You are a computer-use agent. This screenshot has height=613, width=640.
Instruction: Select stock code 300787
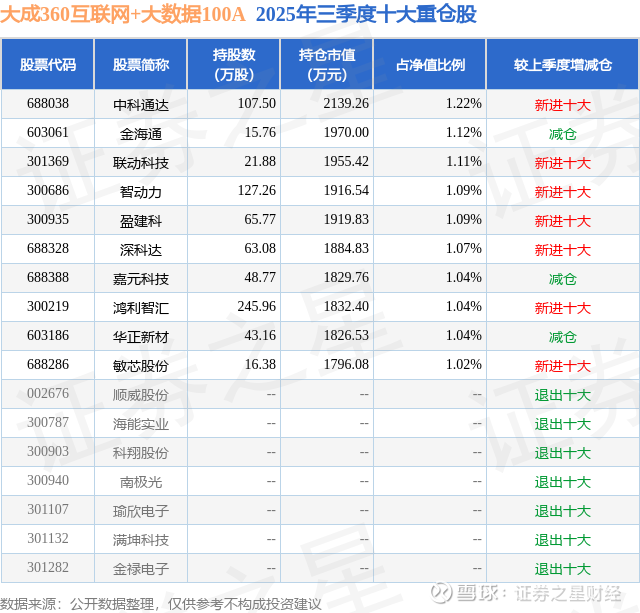pos(48,422)
